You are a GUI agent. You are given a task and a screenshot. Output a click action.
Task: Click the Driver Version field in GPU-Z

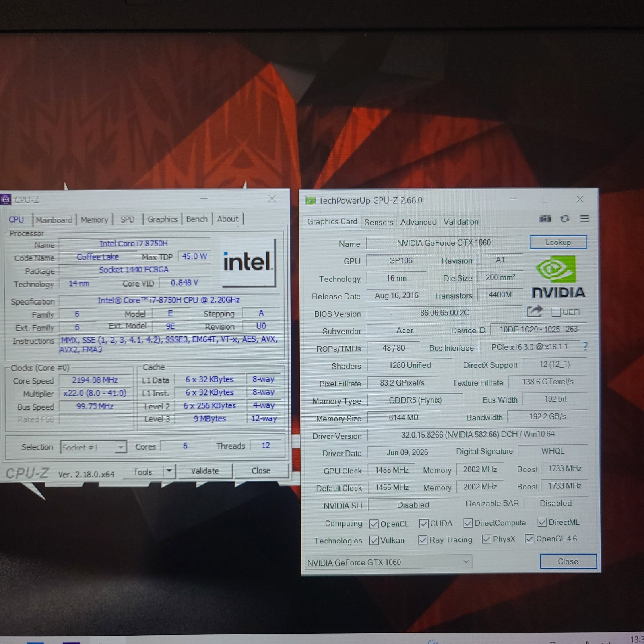coord(478,434)
